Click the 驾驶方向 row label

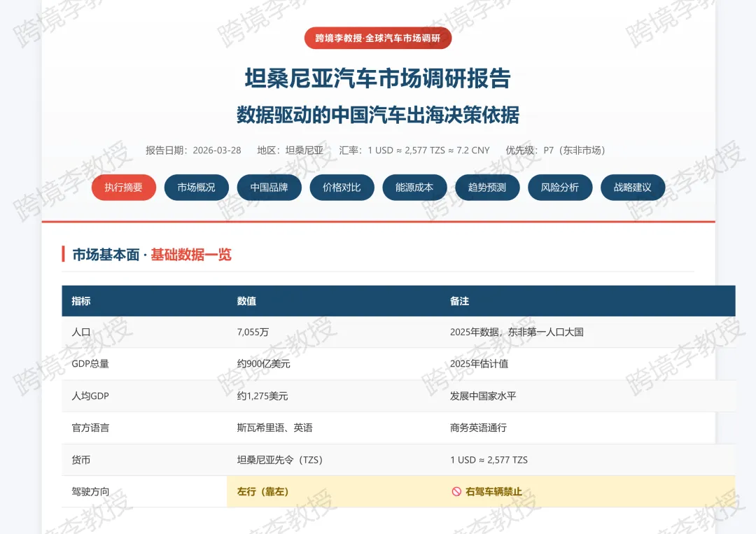coord(90,491)
